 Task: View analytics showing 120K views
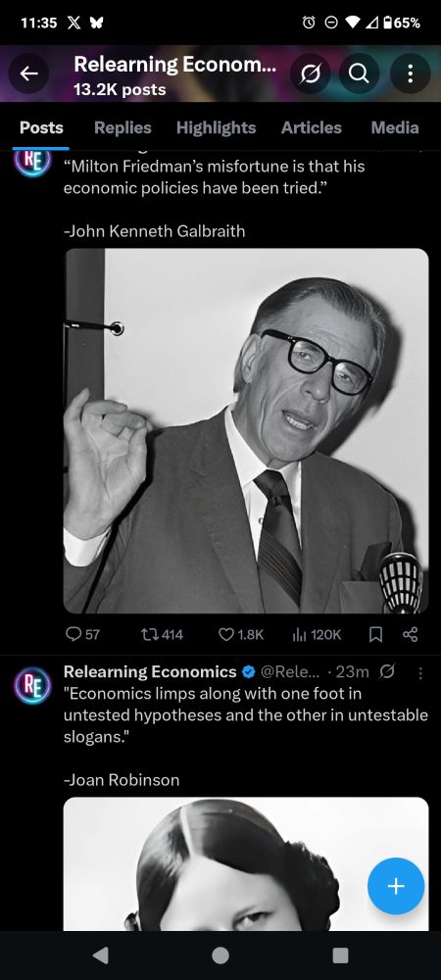pos(317,634)
